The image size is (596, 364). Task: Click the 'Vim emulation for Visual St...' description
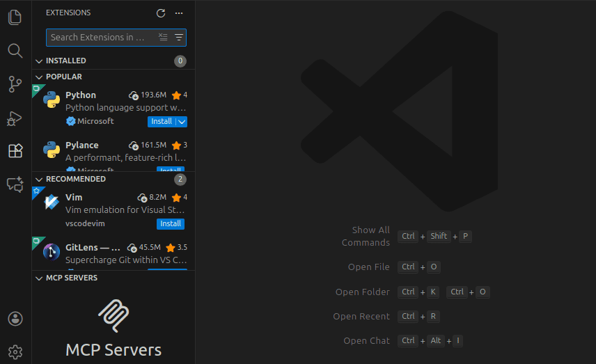click(x=125, y=210)
